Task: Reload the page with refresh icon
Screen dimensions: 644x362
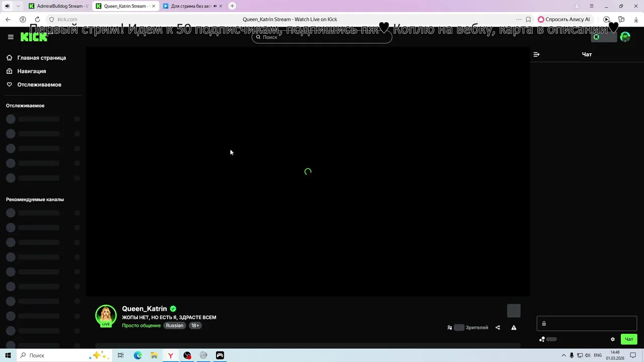Action: 37,19
